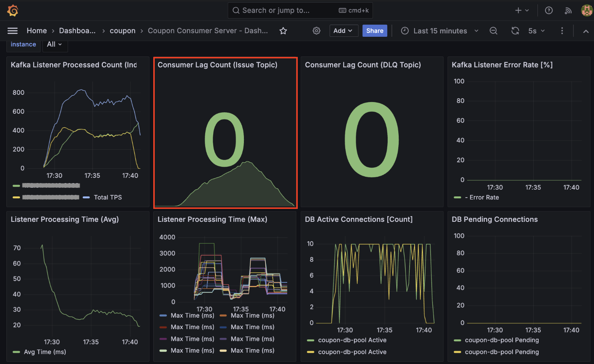Navigate to coupon folder breadcrumb
The height and width of the screenshot is (364, 594).
click(x=123, y=31)
